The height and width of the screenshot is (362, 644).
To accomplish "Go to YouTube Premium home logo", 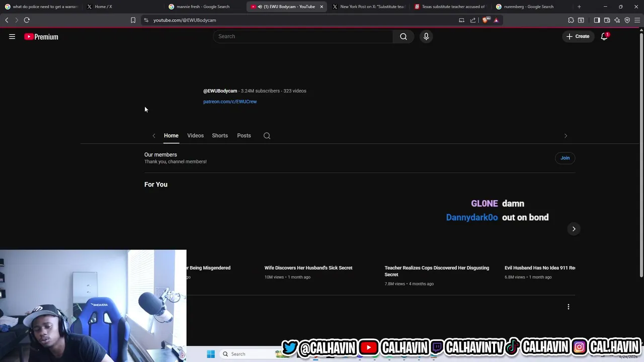I will (x=41, y=37).
